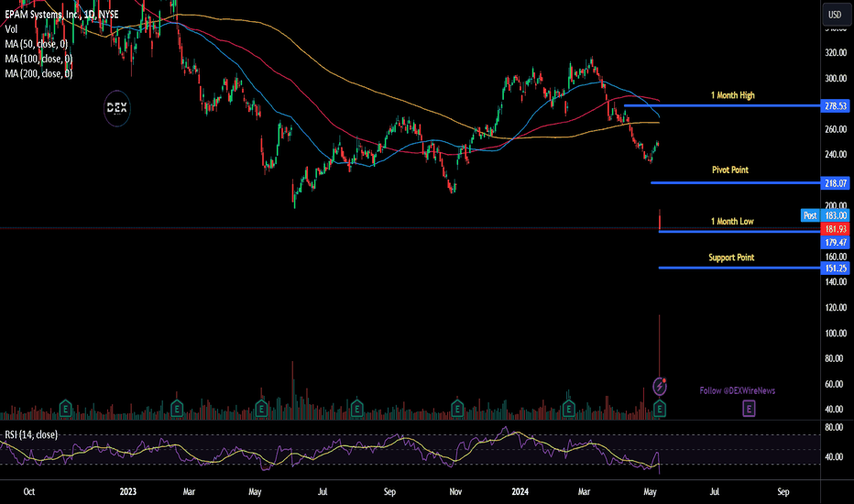
Task: Open the purple upcoming earnings E marker
Action: [x=749, y=409]
